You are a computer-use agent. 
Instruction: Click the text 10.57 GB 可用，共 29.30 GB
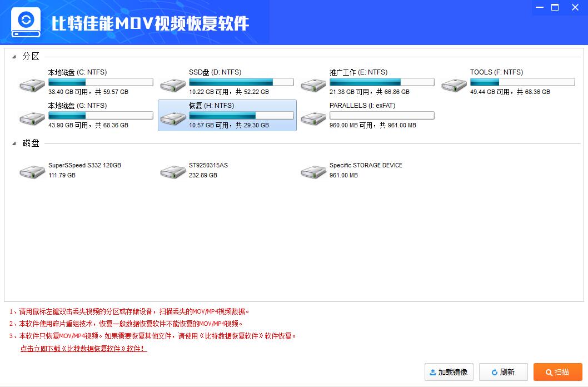pyautogui.click(x=229, y=125)
